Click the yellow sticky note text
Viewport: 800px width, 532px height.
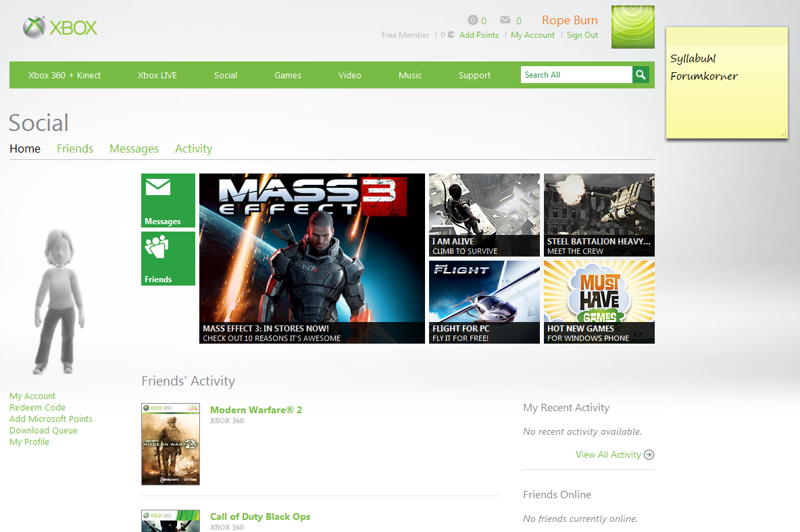pyautogui.click(x=704, y=68)
